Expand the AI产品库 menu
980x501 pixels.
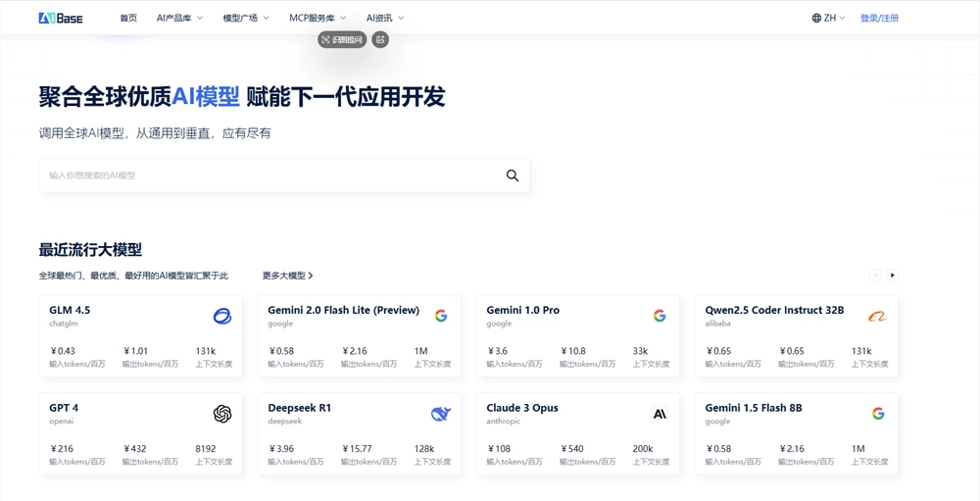point(179,19)
